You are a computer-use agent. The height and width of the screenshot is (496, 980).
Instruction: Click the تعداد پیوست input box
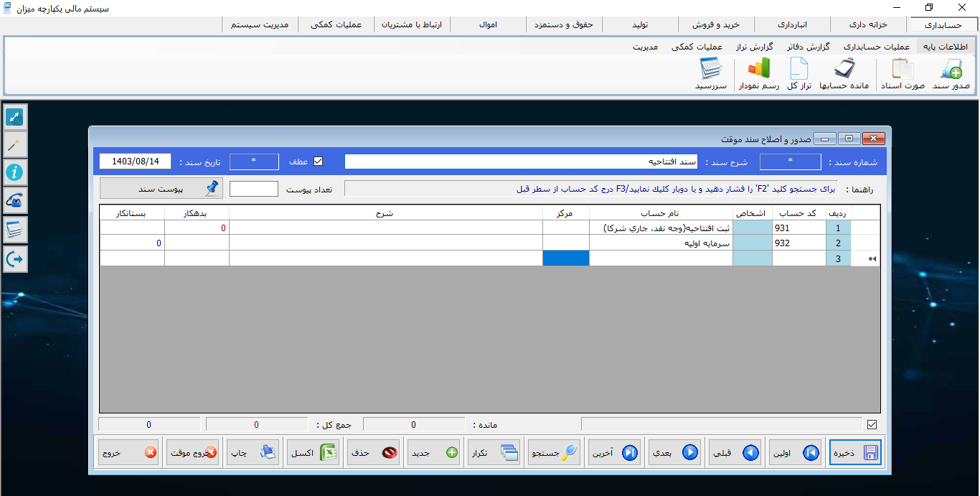pos(253,189)
